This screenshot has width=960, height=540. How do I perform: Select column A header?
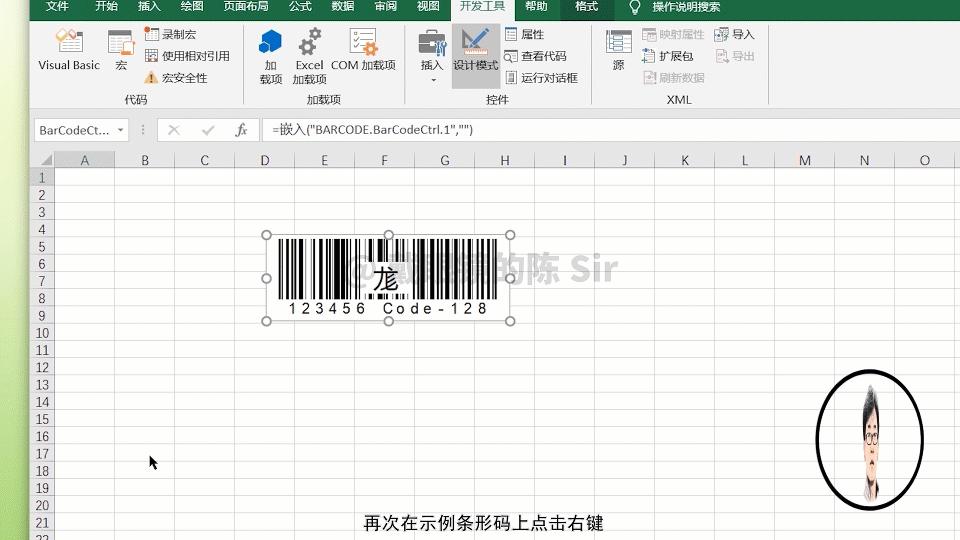click(84, 160)
